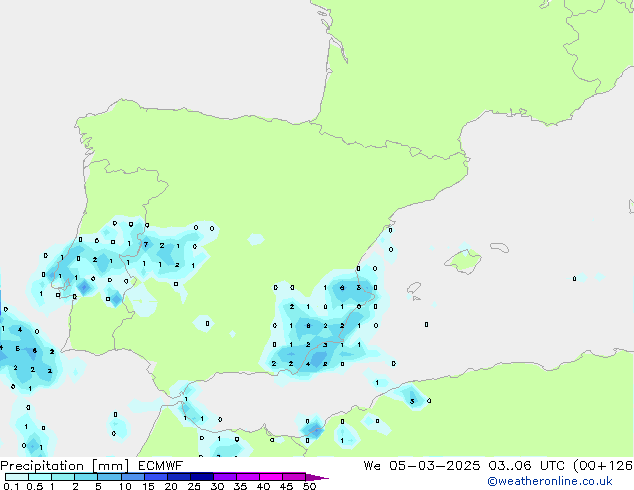Screen dimensions: 634x490
Task: Click the '[mm]' unit label
Action: point(110,466)
